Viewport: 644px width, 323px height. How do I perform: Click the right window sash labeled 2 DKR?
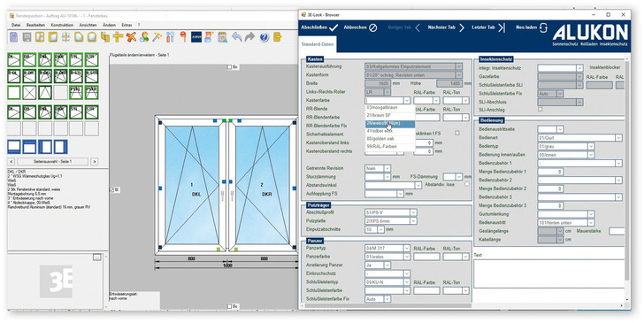point(263,185)
